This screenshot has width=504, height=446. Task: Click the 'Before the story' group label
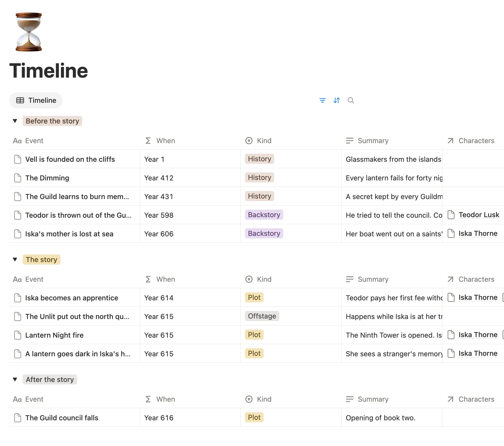pos(52,121)
